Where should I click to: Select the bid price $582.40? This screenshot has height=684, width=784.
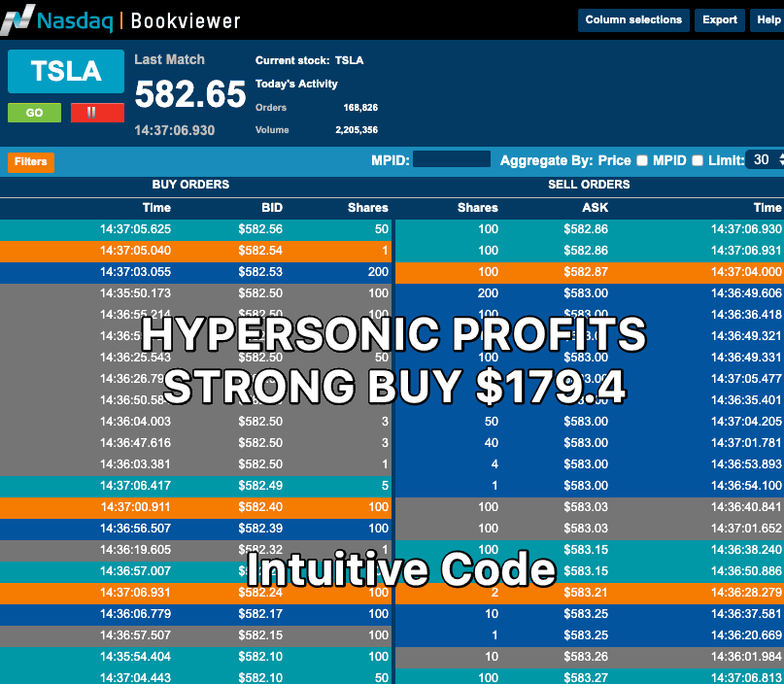260,507
